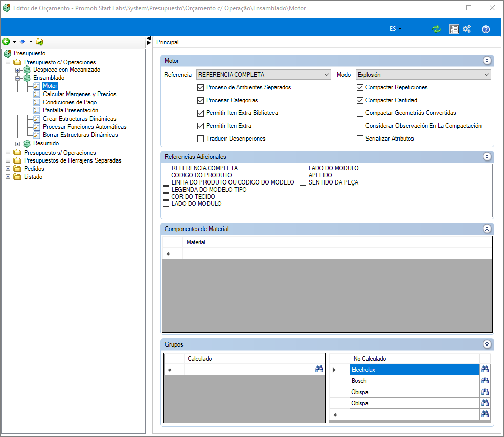Uncheck Procesar Categorias checkbox
This screenshot has width=504, height=437.
[x=200, y=100]
